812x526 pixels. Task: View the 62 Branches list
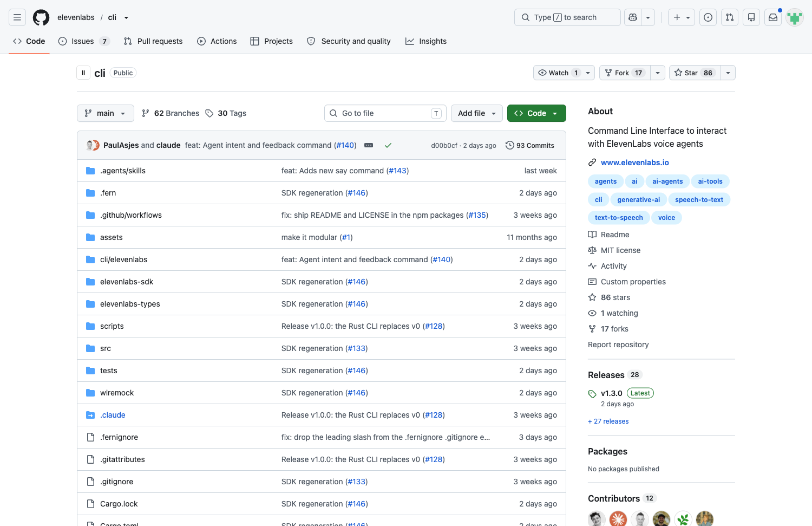tap(171, 113)
